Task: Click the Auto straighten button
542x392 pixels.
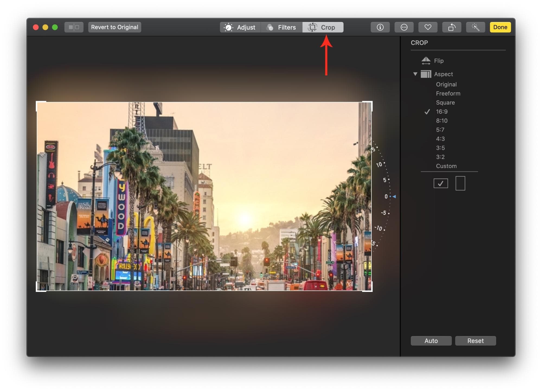Action: coord(431,340)
